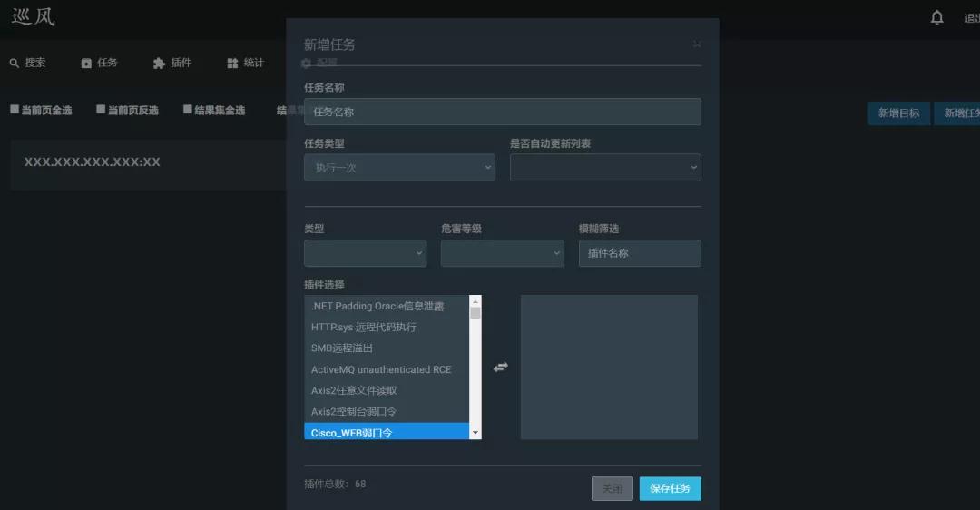Image resolution: width=980 pixels, height=510 pixels.
Task: Open the 是否自动更新列表 dropdown
Action: point(605,168)
